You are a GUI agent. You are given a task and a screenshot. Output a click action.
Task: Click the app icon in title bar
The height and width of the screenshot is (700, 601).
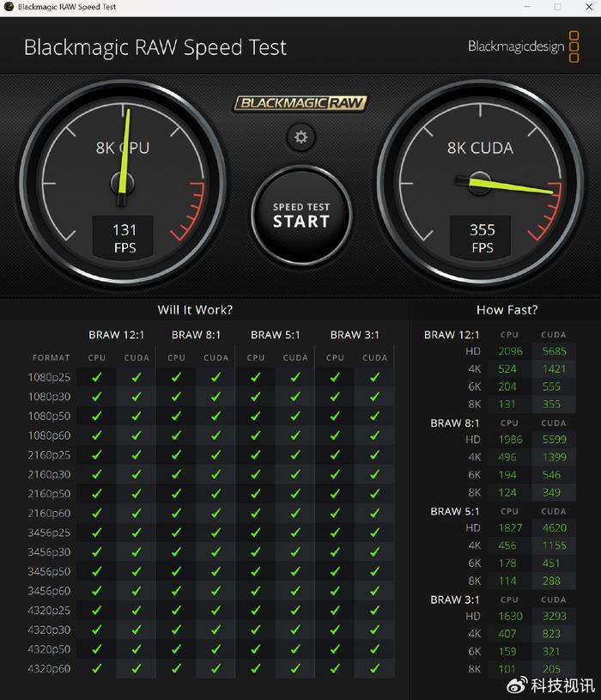pos(9,7)
